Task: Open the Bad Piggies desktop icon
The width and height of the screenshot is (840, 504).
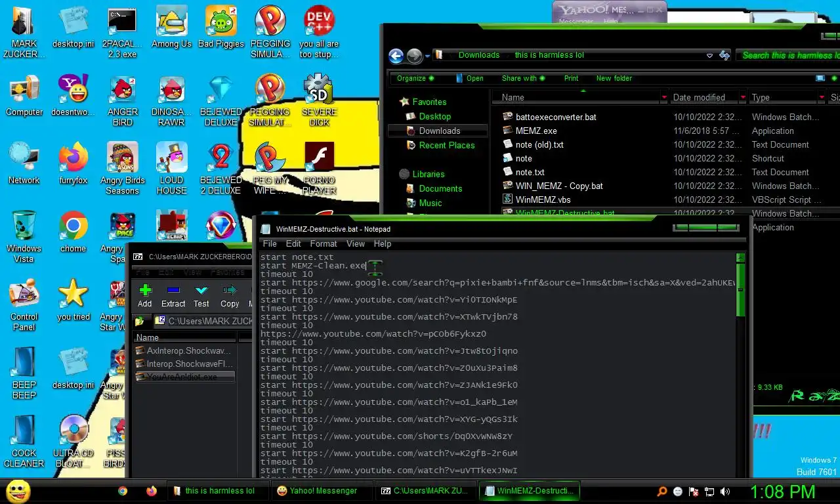Action: 221,27
